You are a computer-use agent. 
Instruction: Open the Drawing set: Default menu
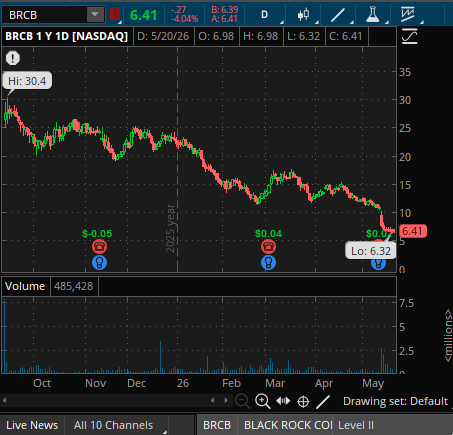(395, 401)
